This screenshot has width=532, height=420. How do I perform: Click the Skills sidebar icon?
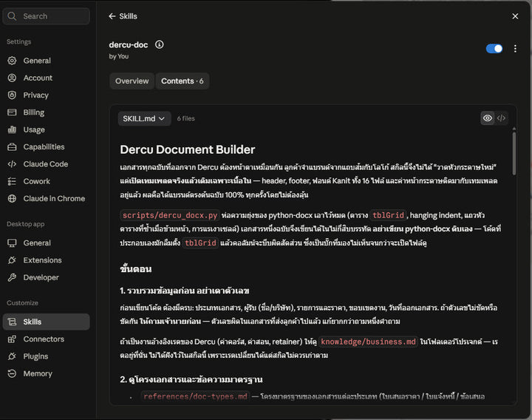click(x=12, y=322)
